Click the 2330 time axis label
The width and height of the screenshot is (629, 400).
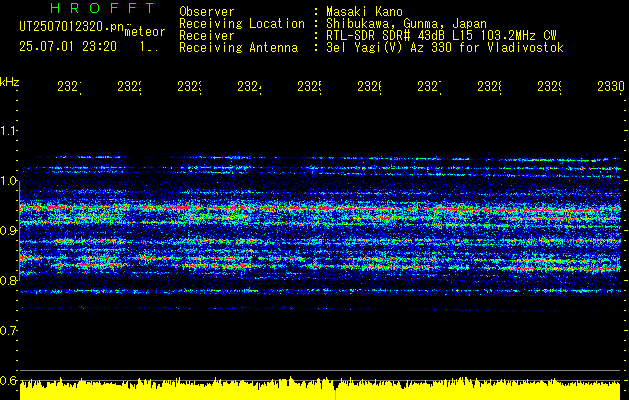[611, 86]
